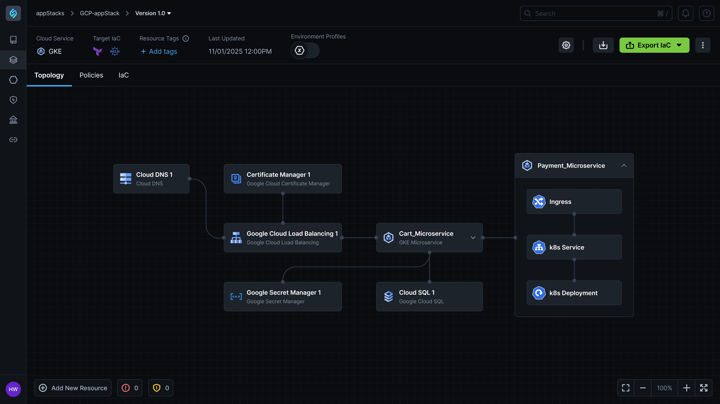The width and height of the screenshot is (720, 404).
Task: Click the Terraform target IaC icon
Action: [97, 51]
